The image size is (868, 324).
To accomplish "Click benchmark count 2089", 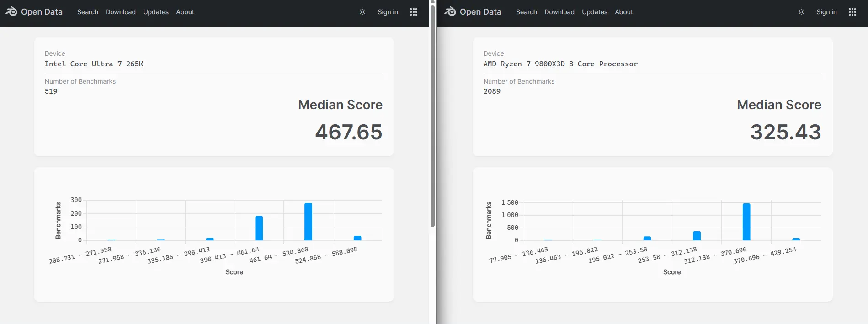I will click(492, 91).
